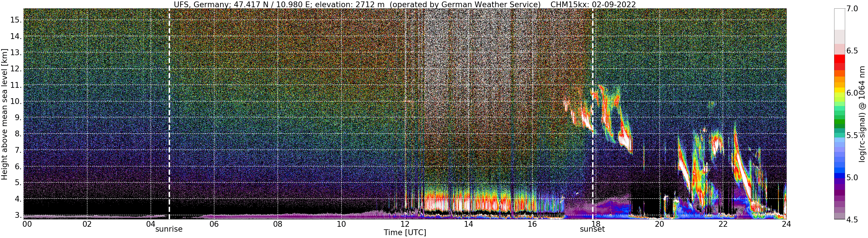Click the time tick label '08'
Image resolution: width=868 pixels, height=238 pixels.
coord(278,224)
